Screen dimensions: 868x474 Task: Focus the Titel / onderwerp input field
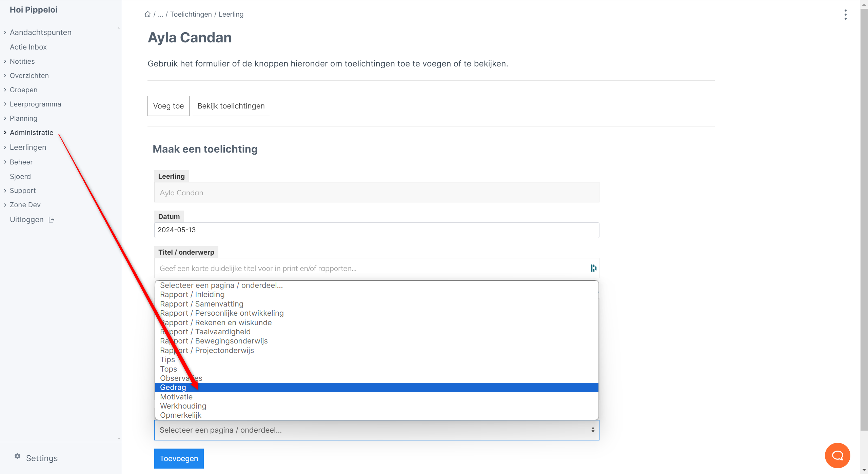(x=371, y=269)
